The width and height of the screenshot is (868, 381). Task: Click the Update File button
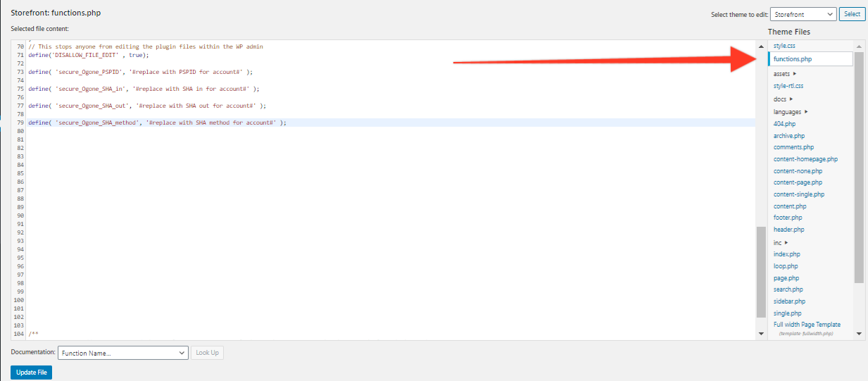click(x=31, y=373)
